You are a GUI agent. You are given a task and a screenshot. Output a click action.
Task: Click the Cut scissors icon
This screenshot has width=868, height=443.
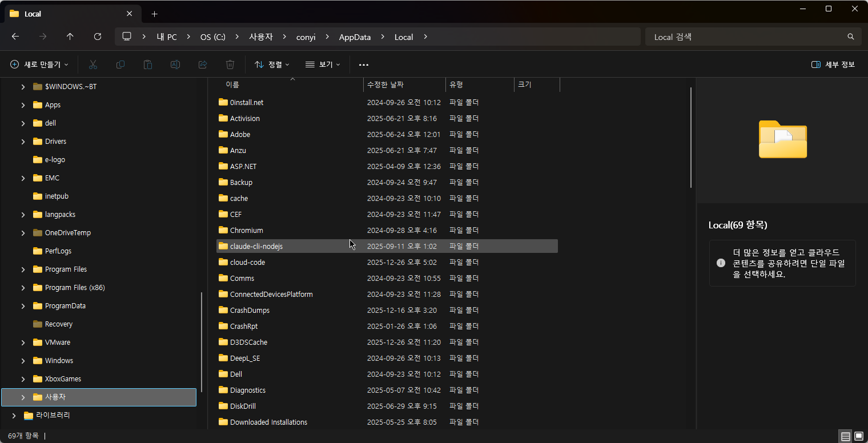click(93, 65)
